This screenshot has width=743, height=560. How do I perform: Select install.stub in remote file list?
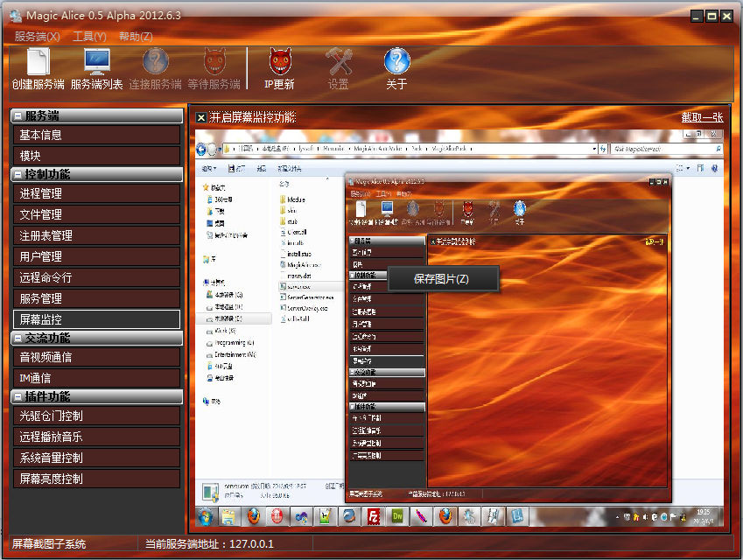295,254
